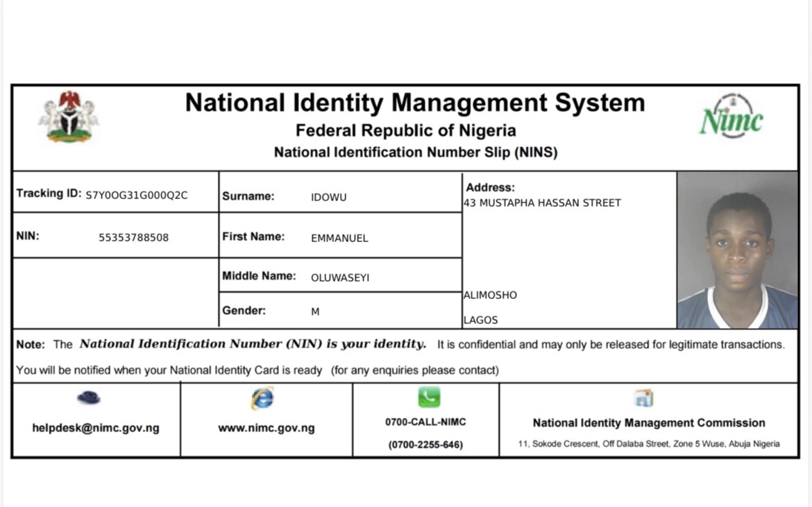Click the dark telephone helpdesk icon
This screenshot has width=812, height=507.
click(x=89, y=397)
